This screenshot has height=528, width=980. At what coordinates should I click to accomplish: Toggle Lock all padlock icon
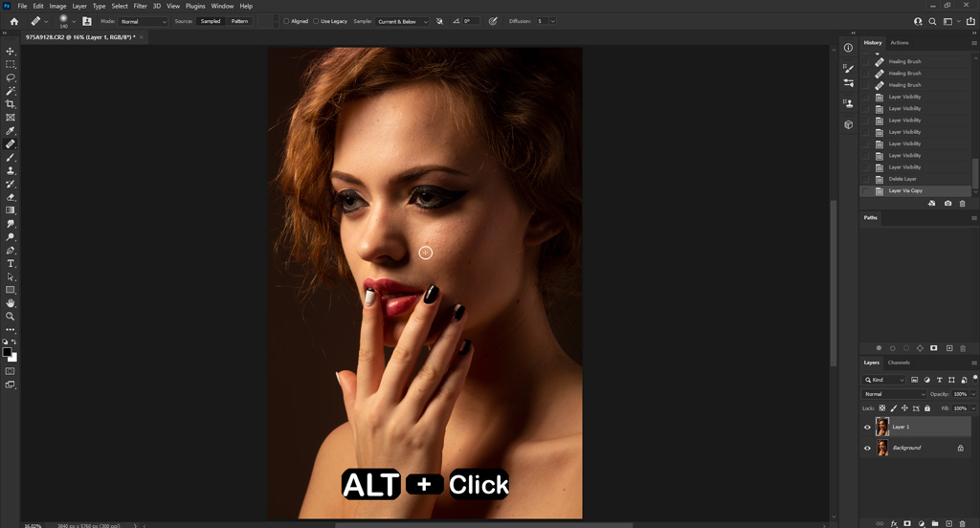click(x=927, y=408)
